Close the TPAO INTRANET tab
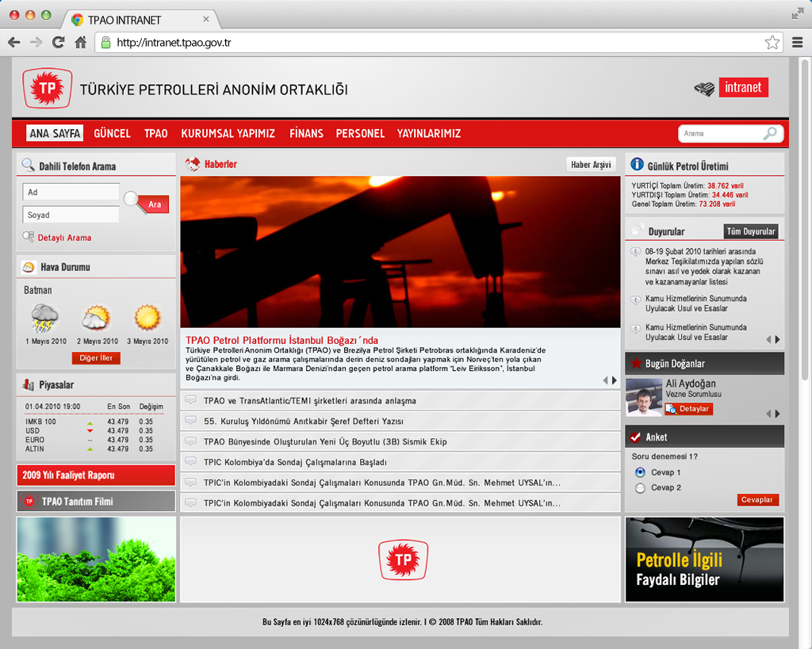The width and height of the screenshot is (812, 649). pos(206,19)
